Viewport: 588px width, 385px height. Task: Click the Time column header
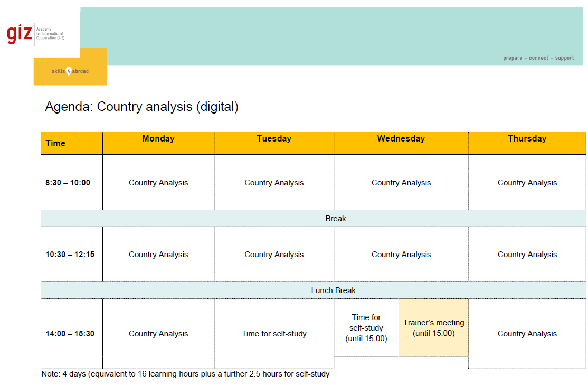pyautogui.click(x=55, y=143)
